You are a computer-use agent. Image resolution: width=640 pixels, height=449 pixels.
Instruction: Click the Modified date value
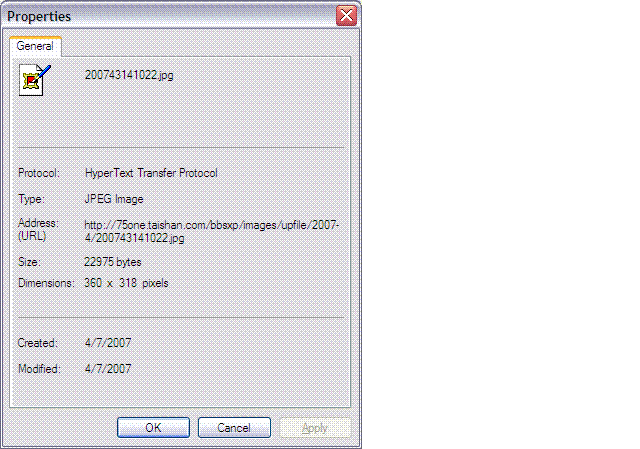pyautogui.click(x=108, y=369)
